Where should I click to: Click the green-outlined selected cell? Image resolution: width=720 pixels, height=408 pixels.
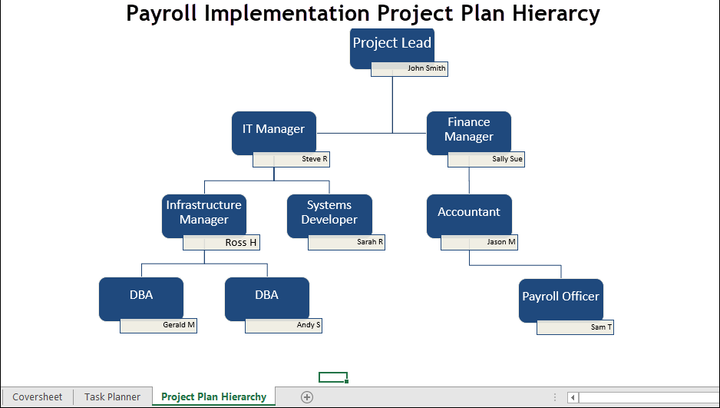pyautogui.click(x=333, y=377)
